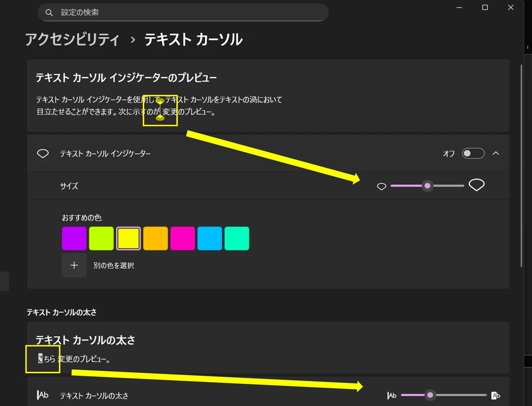The width and height of the screenshot is (532, 406).
Task: Click the large indicator icon beside size slider
Action: (x=477, y=185)
